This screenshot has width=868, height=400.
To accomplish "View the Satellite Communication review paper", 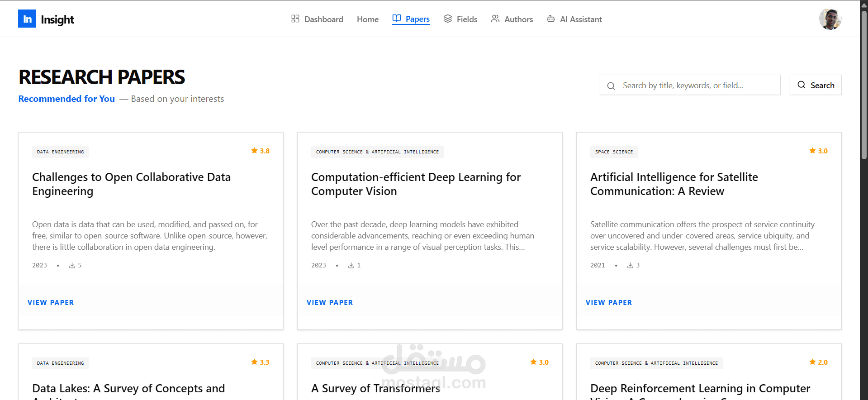I will coord(609,303).
